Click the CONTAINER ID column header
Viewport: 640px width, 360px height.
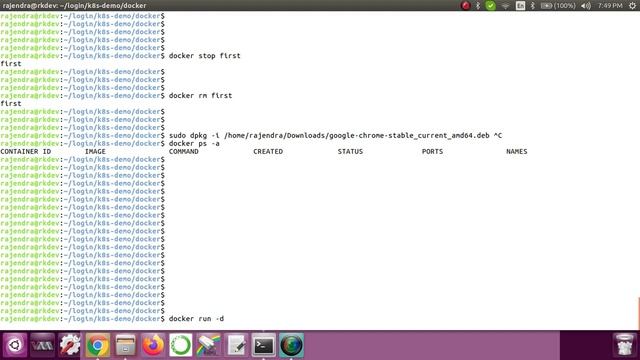26,151
